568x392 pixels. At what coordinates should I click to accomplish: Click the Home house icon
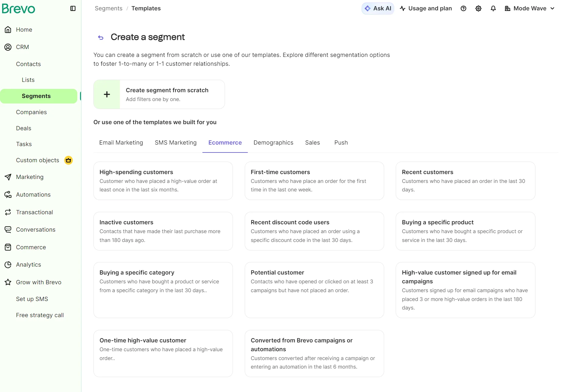(8, 30)
